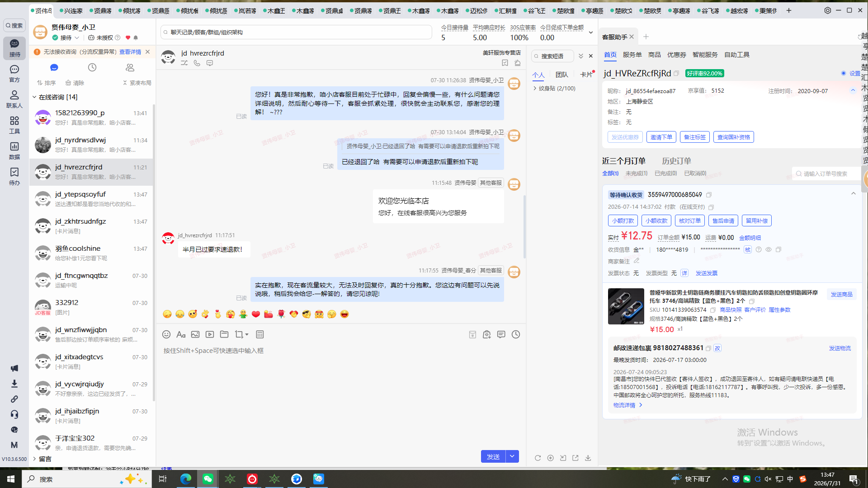The image size is (868, 488).
Task: Open the 数据 data icon in sidebar
Action: (14, 150)
